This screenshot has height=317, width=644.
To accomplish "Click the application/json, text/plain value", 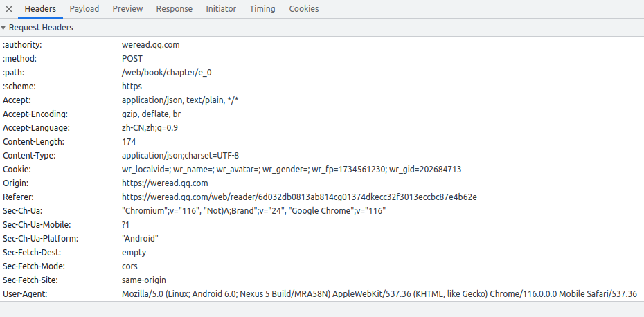I will (180, 100).
